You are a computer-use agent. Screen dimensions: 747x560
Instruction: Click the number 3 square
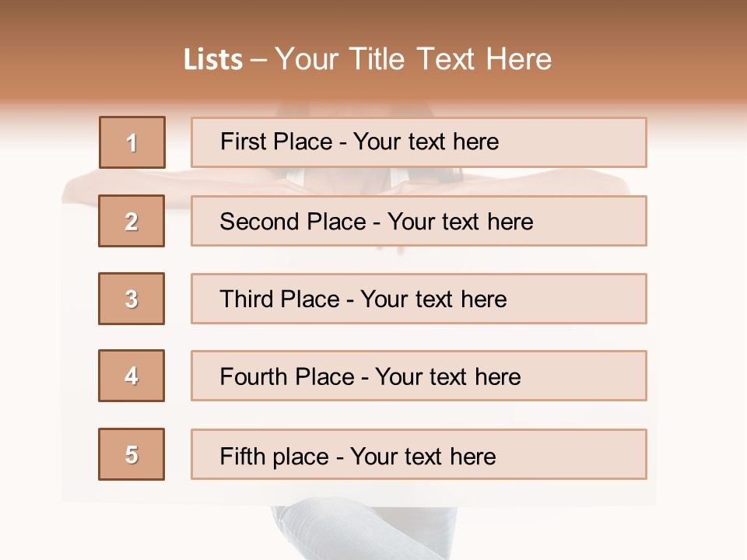coord(132,299)
